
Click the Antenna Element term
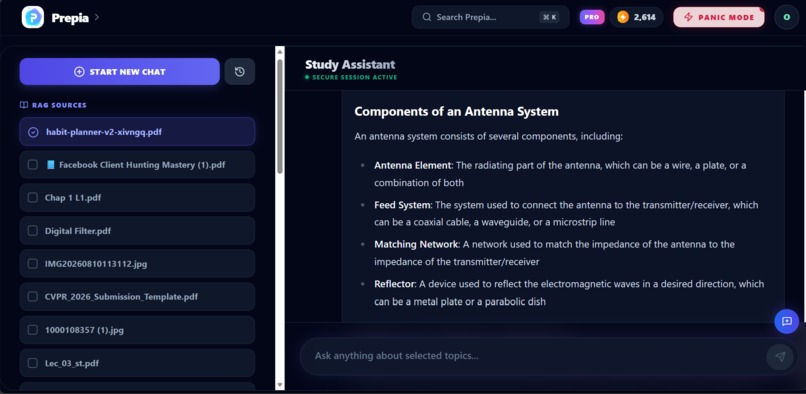click(413, 165)
